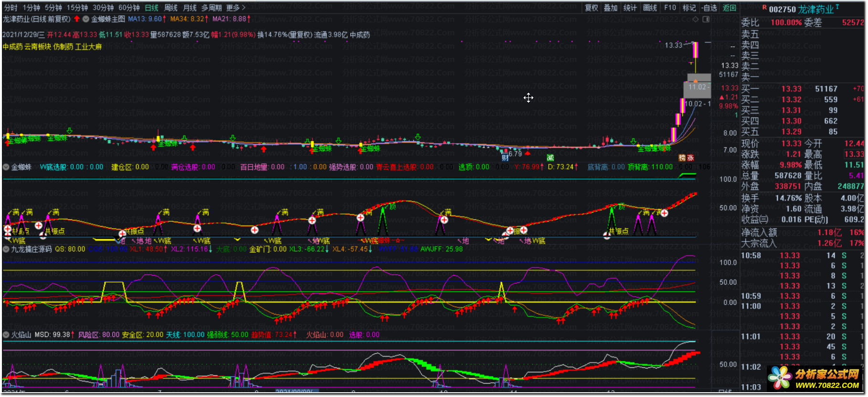Toggle the side panel layout icon
The height and width of the screenshot is (397, 868).
point(706,19)
